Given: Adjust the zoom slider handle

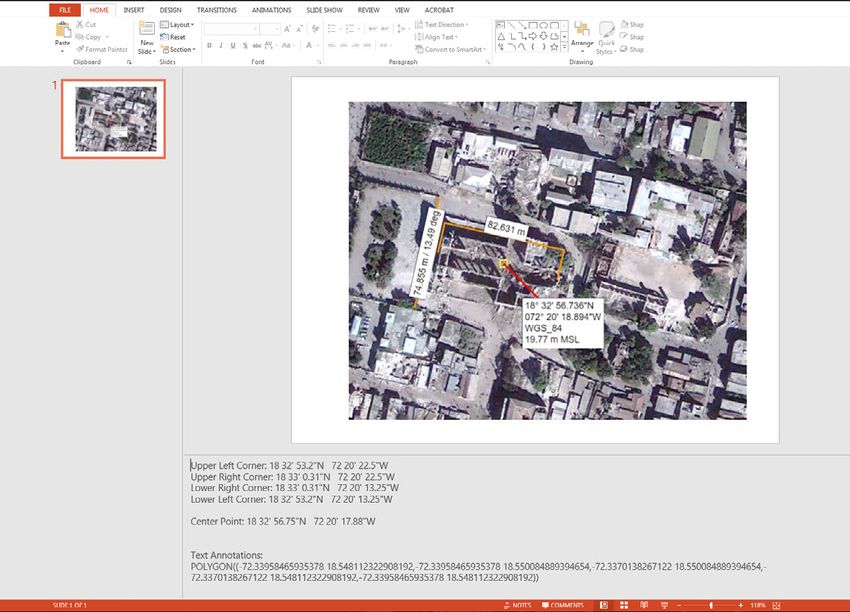Looking at the screenshot, I should 711,605.
